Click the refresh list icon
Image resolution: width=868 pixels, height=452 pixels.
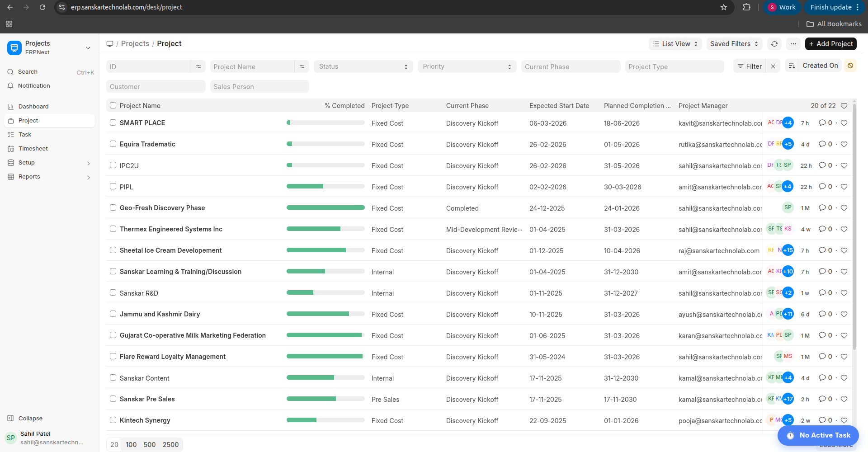pyautogui.click(x=774, y=44)
